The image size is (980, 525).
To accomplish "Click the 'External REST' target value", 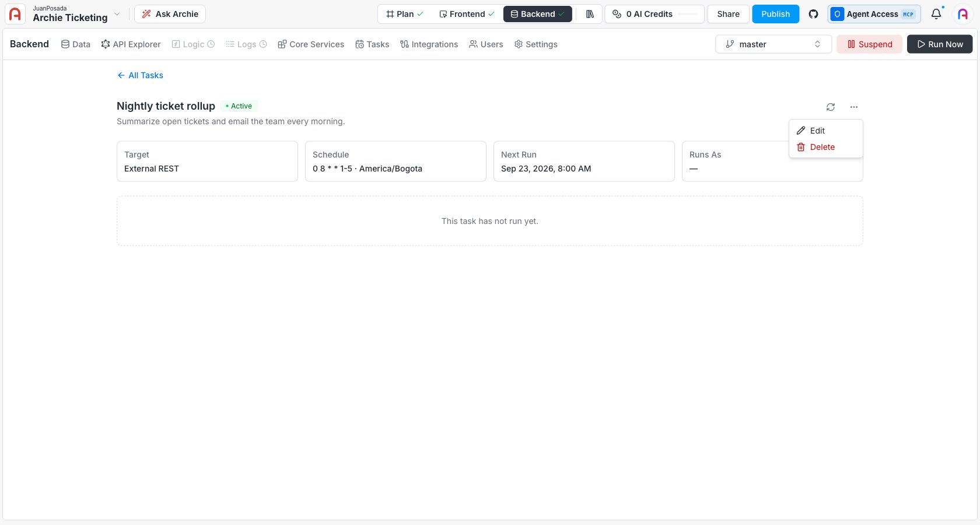I will (152, 169).
